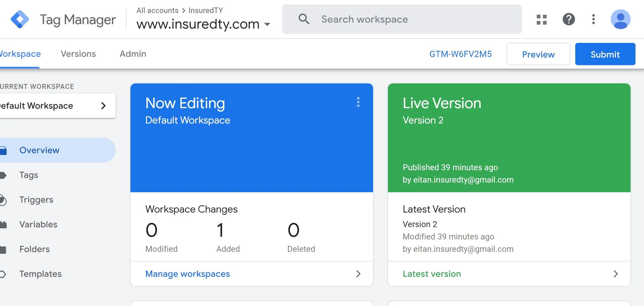Expand the Latest version row chevron
This screenshot has width=644, height=306.
(616, 274)
